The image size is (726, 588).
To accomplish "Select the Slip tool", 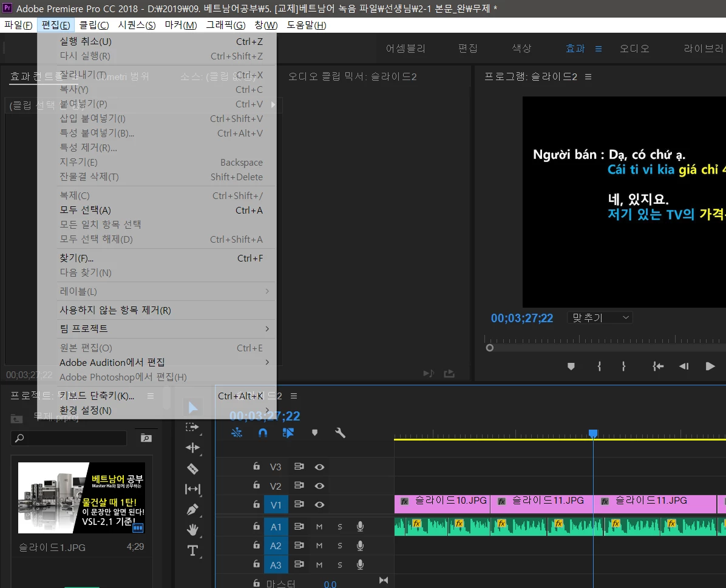I will click(x=192, y=489).
